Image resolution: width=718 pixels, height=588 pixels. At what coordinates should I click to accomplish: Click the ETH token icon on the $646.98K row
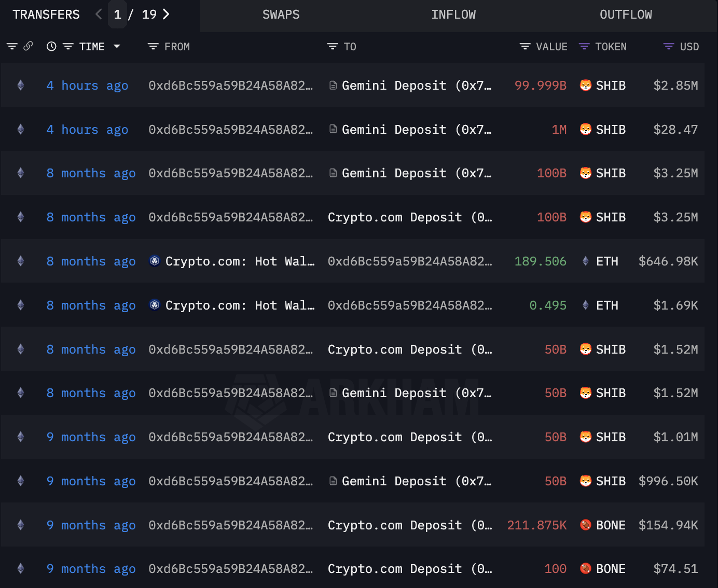[586, 261]
